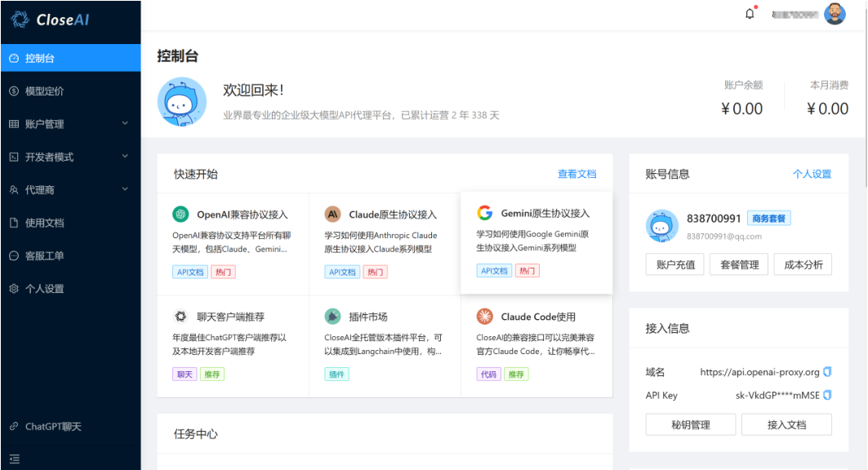Open 使用文档 menu item
The image size is (868, 470).
click(x=71, y=223)
